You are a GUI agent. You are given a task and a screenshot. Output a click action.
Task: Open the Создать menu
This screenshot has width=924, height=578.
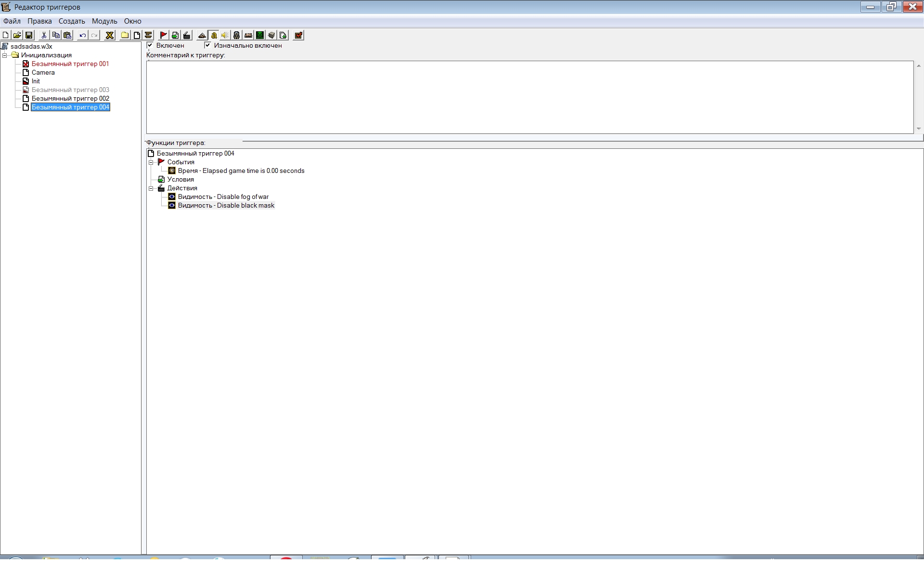[x=72, y=21]
